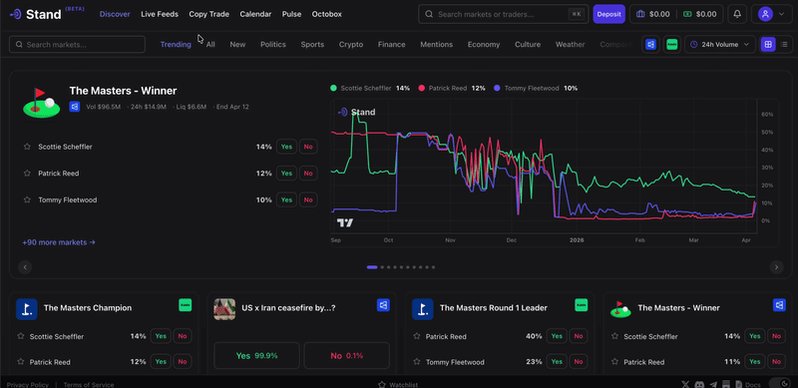This screenshot has height=388, width=798.
Task: Open Privacy Policy link in footer
Action: point(27,385)
